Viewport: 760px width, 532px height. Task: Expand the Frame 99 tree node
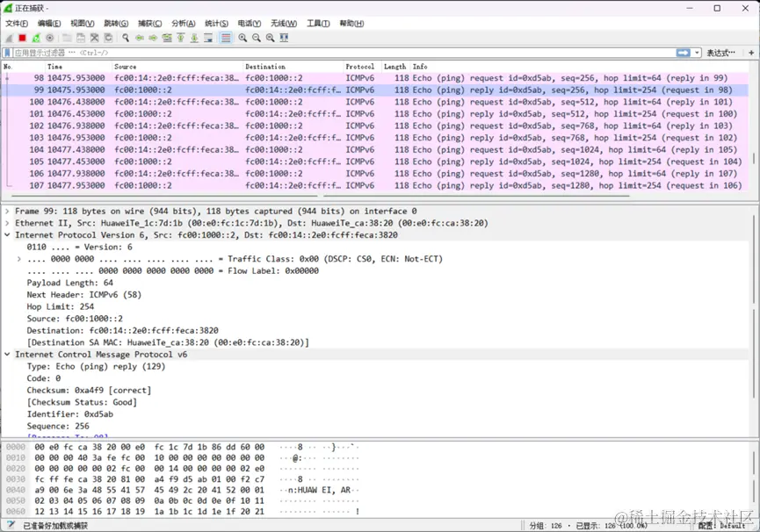[7, 211]
